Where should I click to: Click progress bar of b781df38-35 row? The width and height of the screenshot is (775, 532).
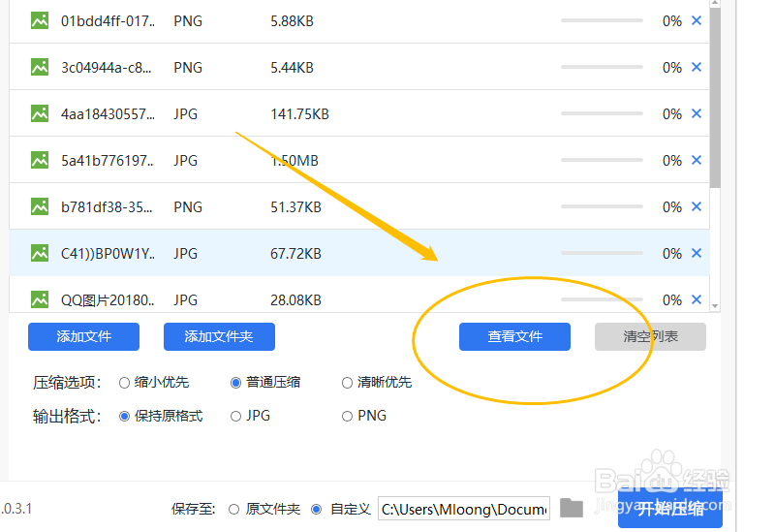tap(602, 206)
